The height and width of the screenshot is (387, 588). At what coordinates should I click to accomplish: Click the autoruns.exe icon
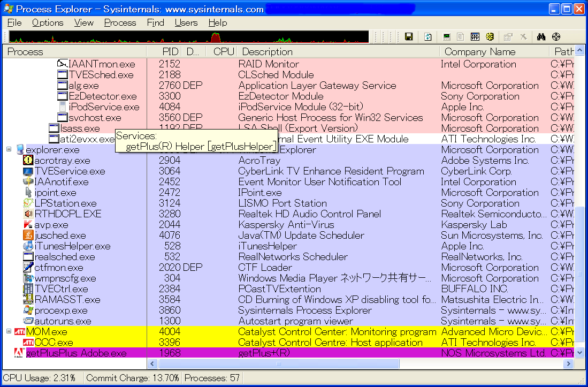(28, 321)
